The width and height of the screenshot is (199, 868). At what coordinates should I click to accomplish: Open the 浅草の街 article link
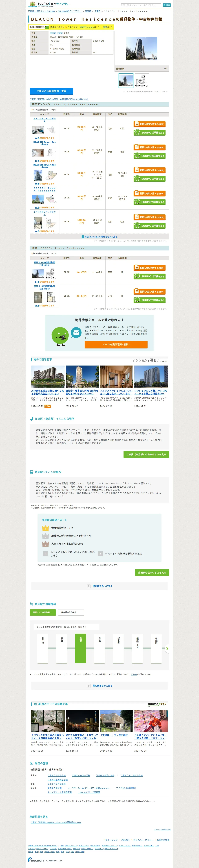pos(82,737)
